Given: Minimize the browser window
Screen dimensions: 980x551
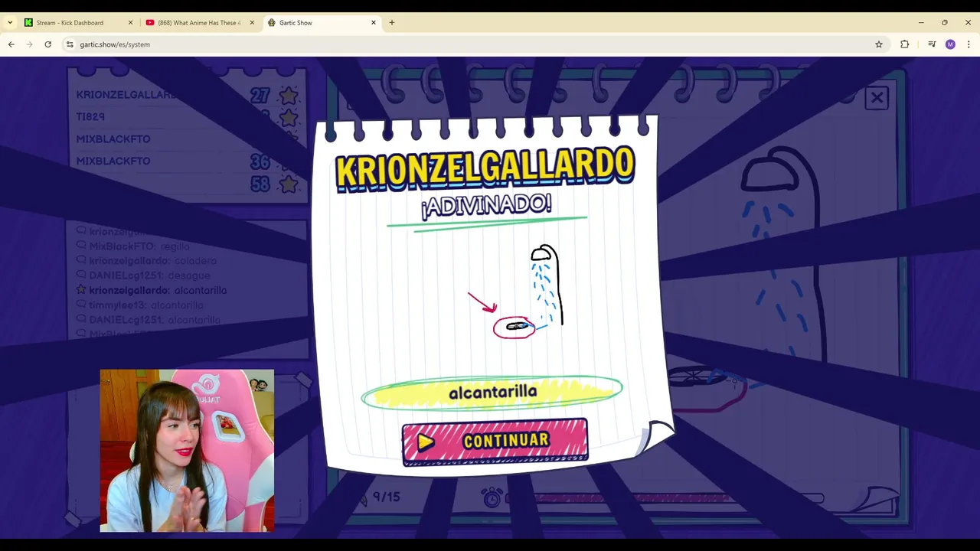Looking at the screenshot, I should (921, 23).
